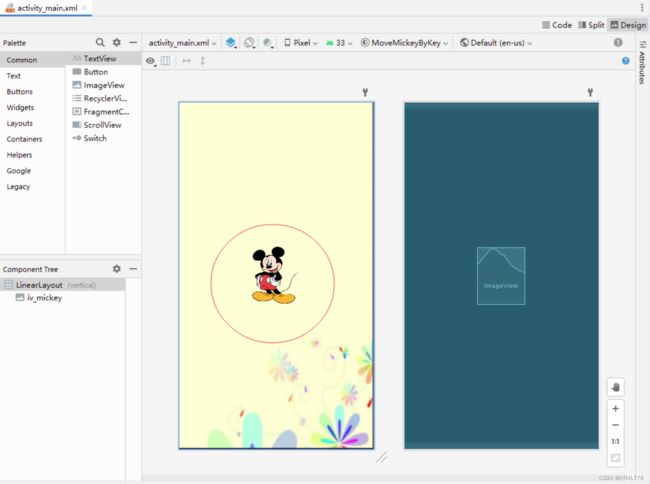Open the activity_main.xml file dropdown
The width and height of the screenshot is (650, 484).
(x=182, y=43)
